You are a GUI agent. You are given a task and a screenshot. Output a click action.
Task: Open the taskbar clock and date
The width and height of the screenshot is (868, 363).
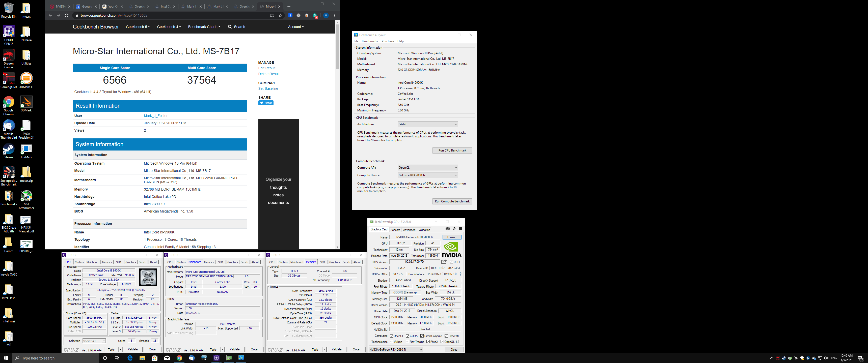click(x=846, y=358)
